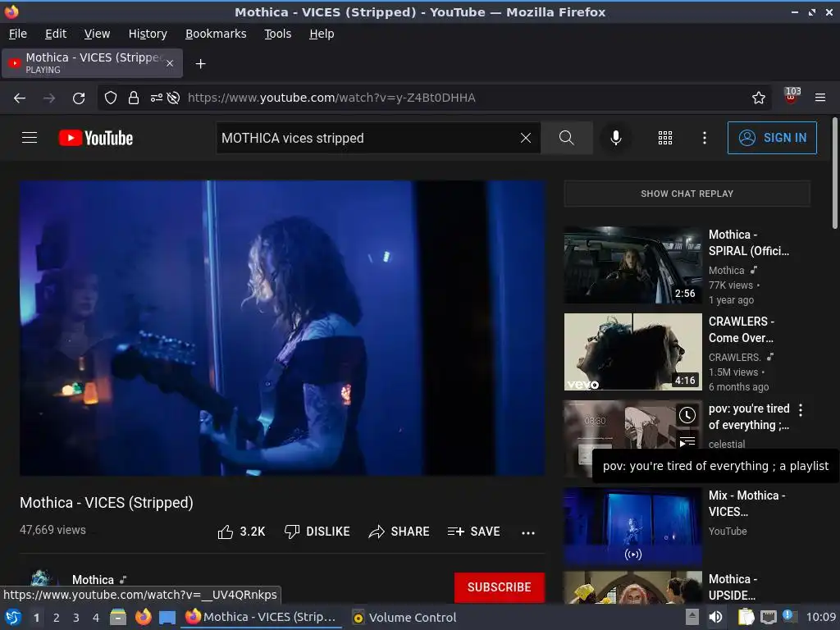Open the volume speaker icon in the tray

(x=715, y=617)
